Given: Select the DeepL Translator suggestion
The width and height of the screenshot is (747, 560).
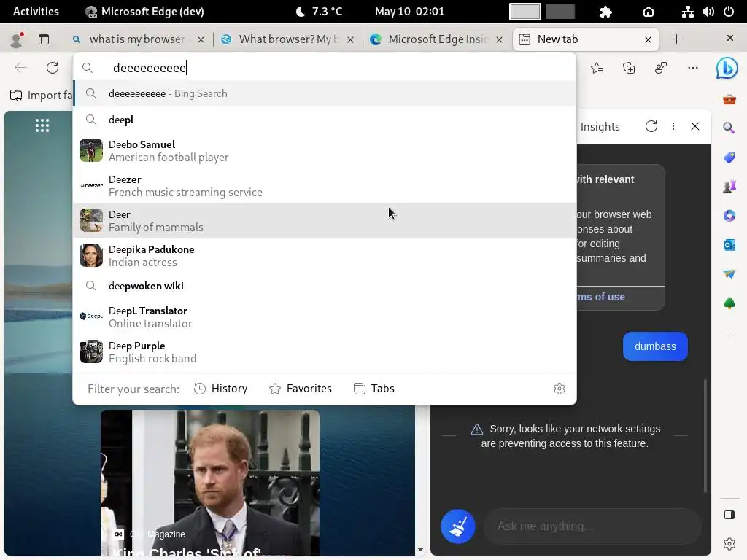Looking at the screenshot, I should 325,316.
